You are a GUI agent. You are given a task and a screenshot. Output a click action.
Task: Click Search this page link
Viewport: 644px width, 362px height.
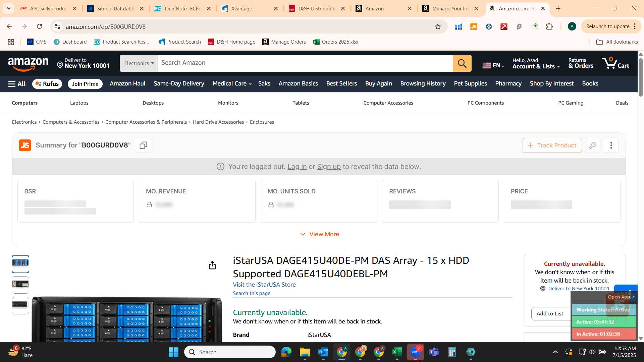coord(252,293)
